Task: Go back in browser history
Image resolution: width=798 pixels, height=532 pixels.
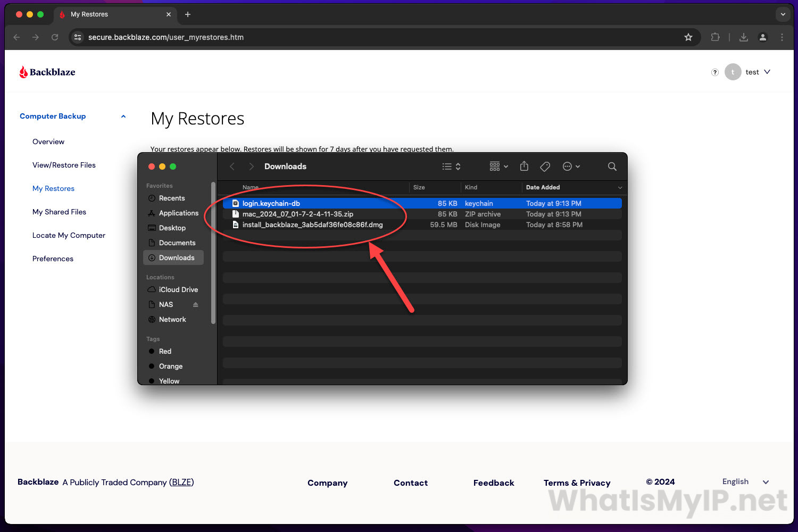Action: coord(16,37)
